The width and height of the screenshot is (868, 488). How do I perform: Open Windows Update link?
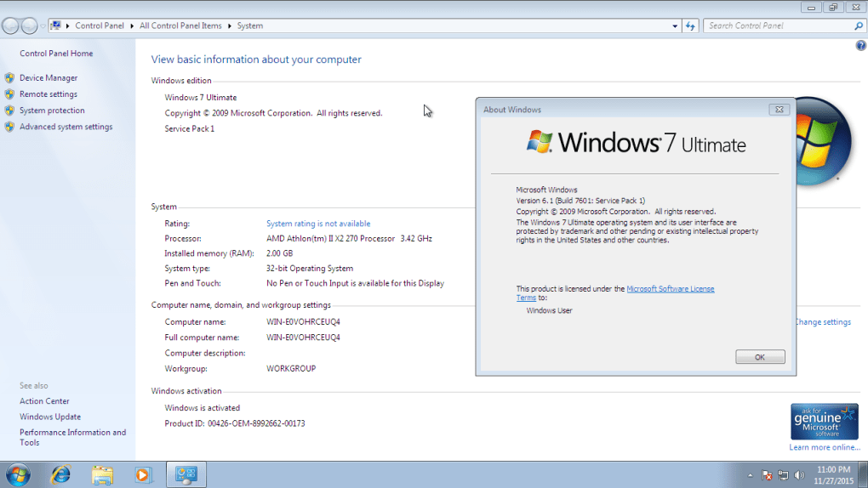click(50, 417)
